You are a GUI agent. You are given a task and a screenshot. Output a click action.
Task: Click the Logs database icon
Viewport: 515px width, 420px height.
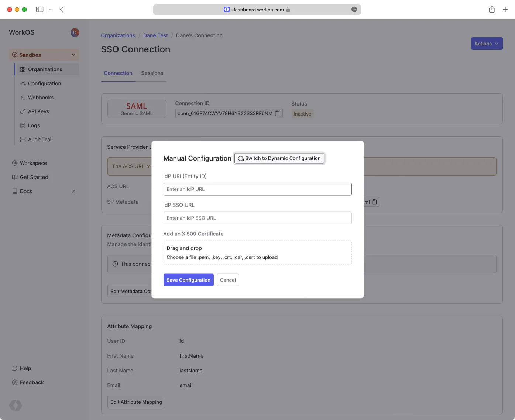pos(23,125)
